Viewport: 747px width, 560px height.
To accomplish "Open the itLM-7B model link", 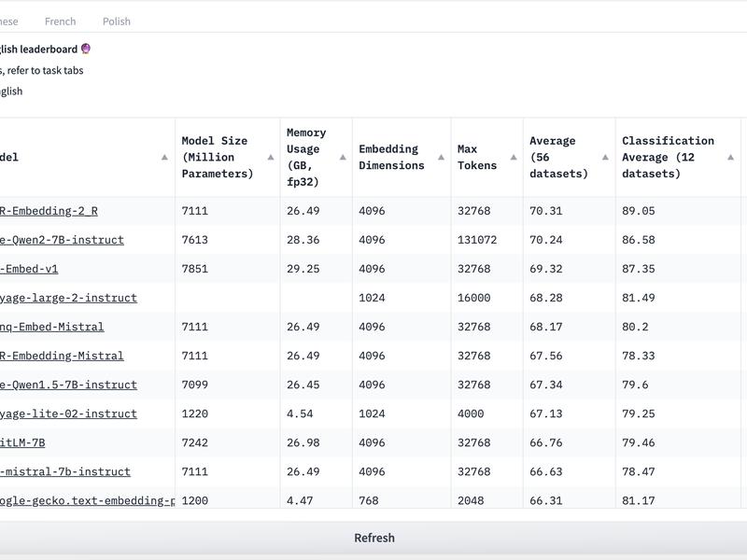I will coord(22,442).
